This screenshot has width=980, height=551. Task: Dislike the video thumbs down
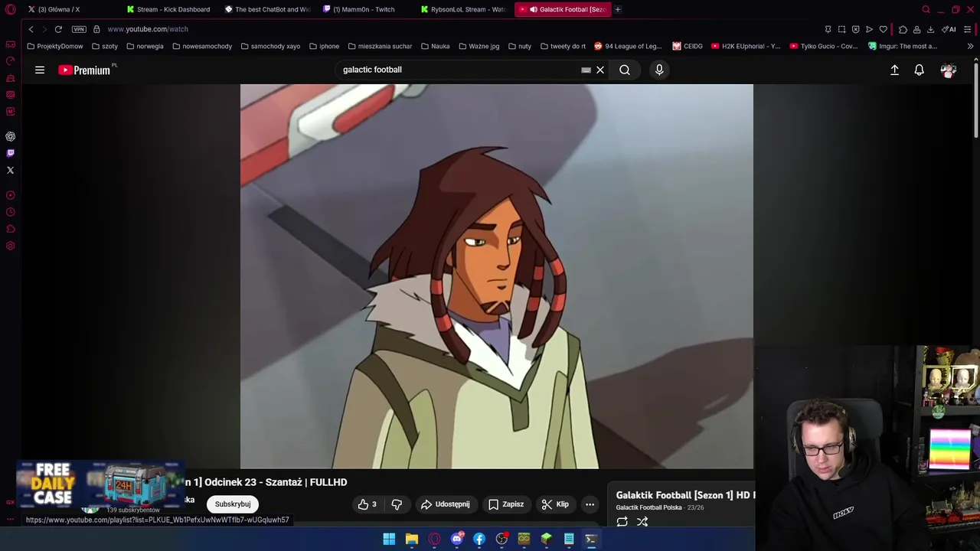pos(397,504)
